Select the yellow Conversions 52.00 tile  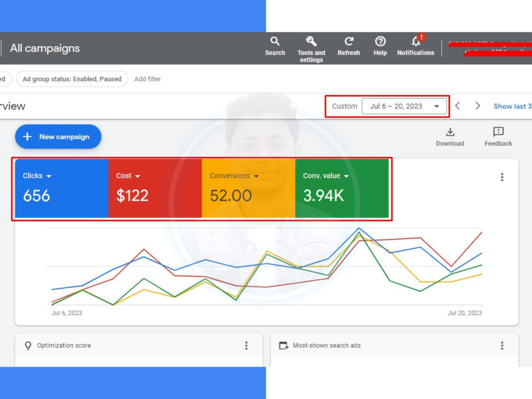[x=248, y=188]
